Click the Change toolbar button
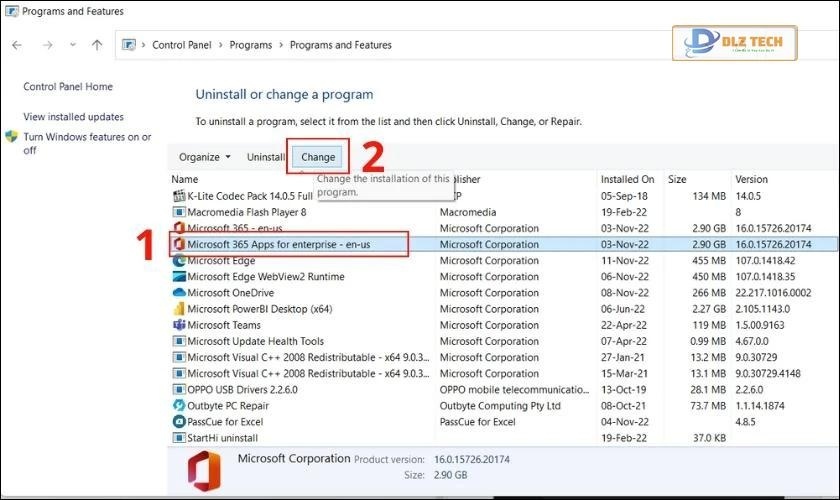 point(318,157)
